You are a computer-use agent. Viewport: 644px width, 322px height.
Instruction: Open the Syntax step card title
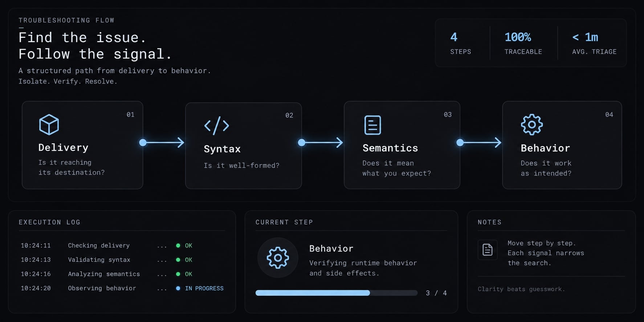pyautogui.click(x=222, y=149)
